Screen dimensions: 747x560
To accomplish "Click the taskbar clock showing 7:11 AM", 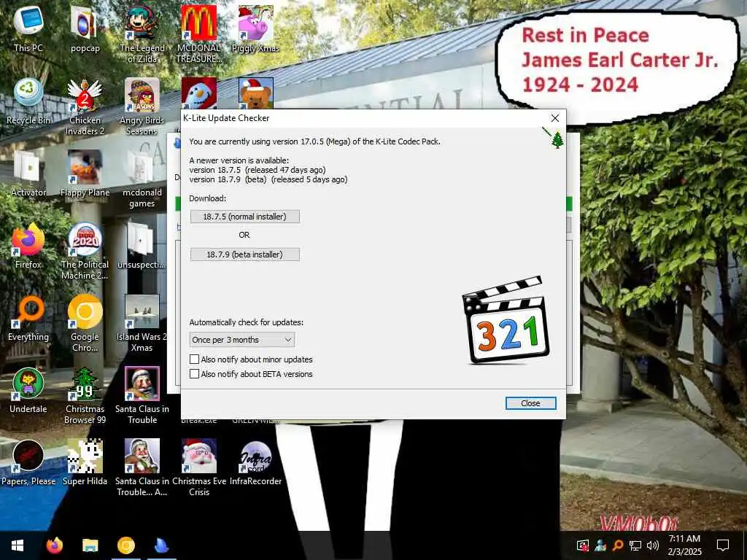I will click(x=684, y=545).
